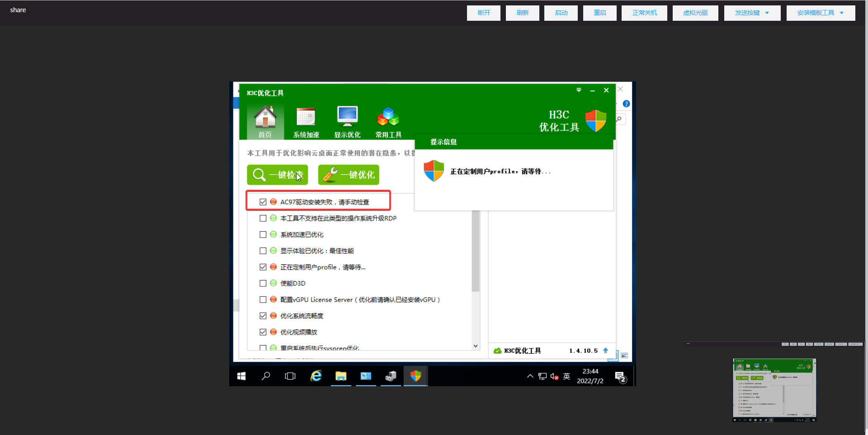Viewport: 868px width, 435px height.
Task: Open the H3C tool title-bar dropdown menu
Action: click(x=579, y=90)
